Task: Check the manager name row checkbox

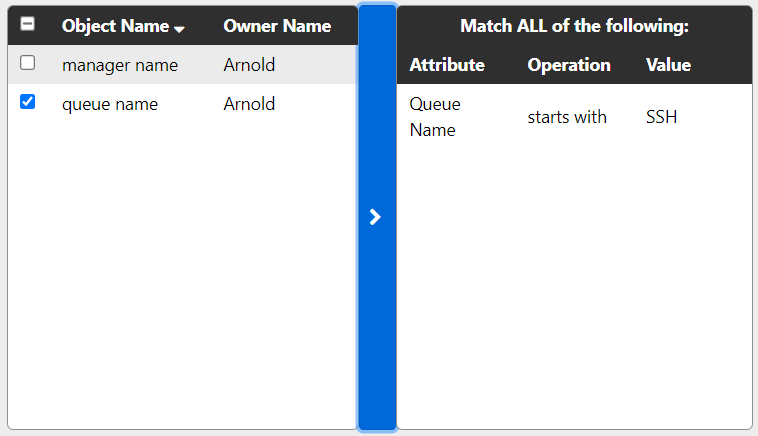Action: [28, 63]
